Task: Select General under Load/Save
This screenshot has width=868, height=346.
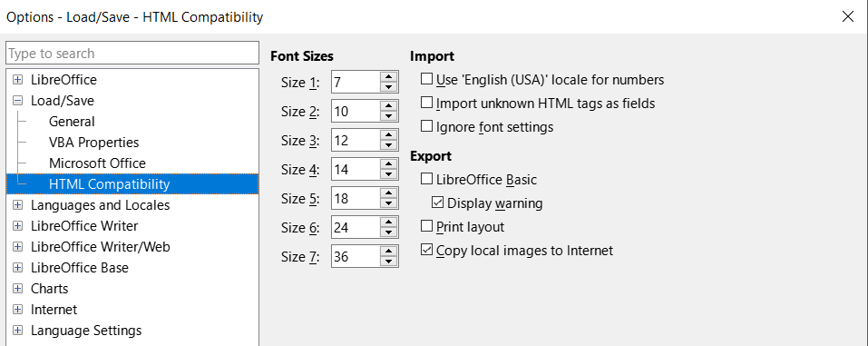Action: pos(72,122)
